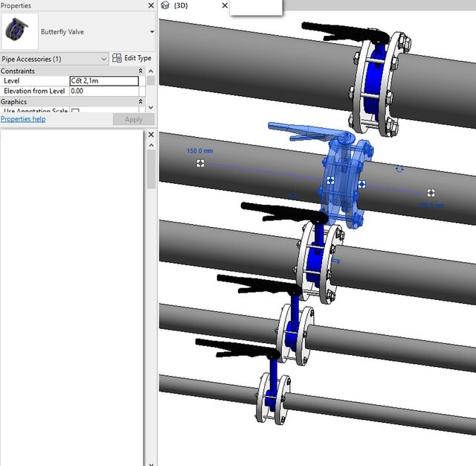
Task: Click the Edit Type button
Action: [x=132, y=58]
